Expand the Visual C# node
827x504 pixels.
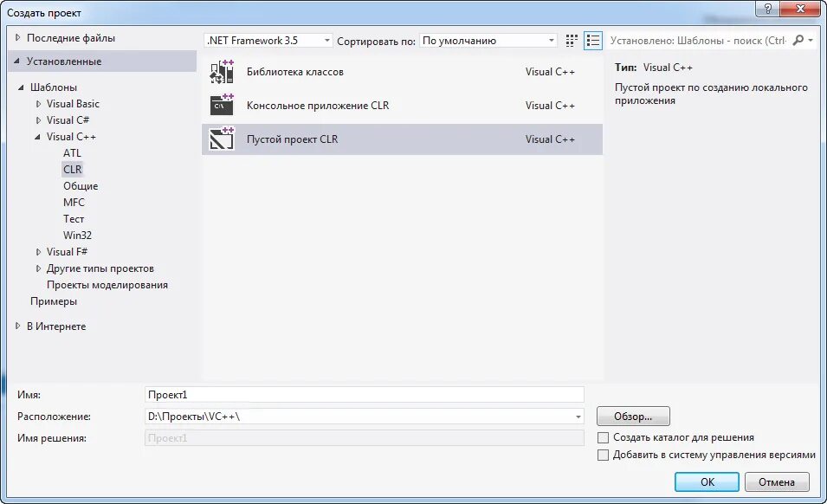click(38, 120)
